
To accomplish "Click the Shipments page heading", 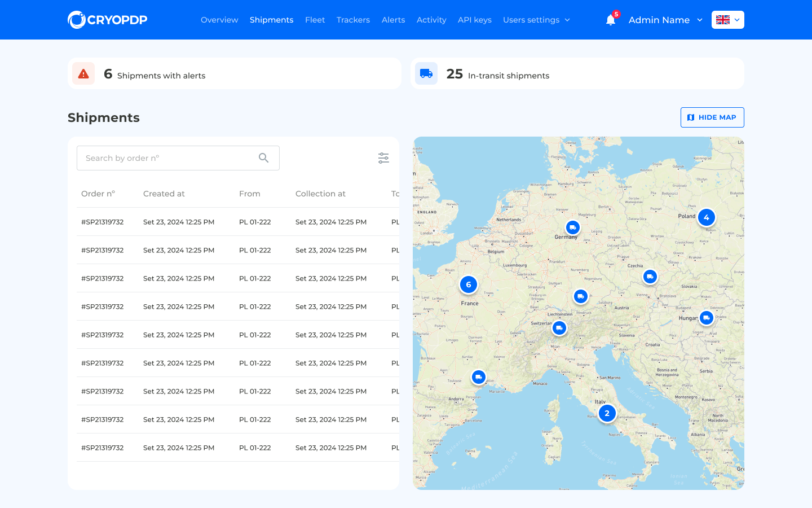I will [104, 117].
